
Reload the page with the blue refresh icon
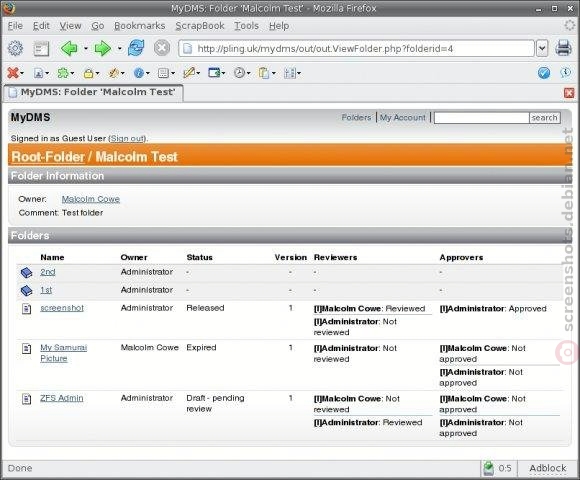point(136,48)
